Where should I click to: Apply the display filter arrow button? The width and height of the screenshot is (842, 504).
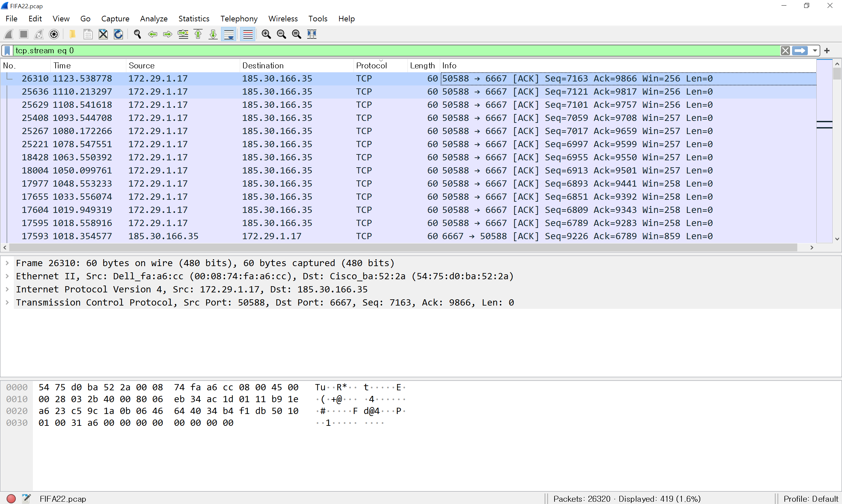[x=800, y=51]
